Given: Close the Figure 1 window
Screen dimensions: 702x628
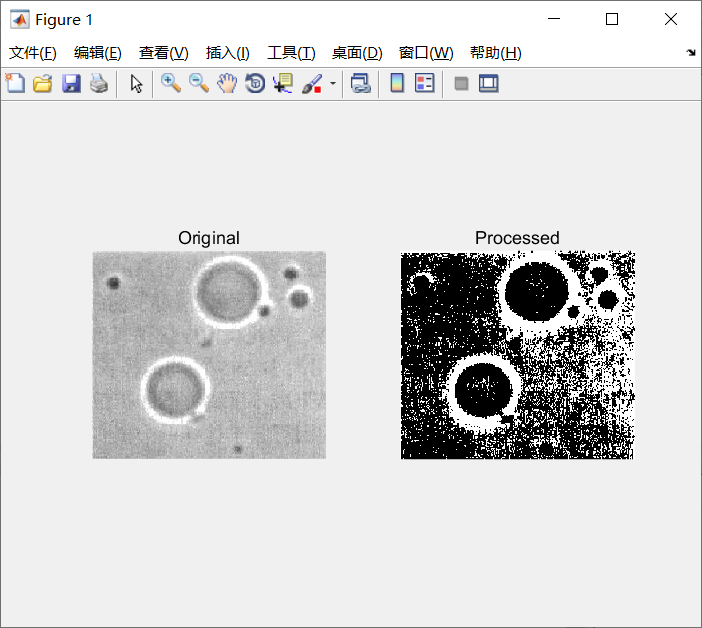Looking at the screenshot, I should 671,19.
